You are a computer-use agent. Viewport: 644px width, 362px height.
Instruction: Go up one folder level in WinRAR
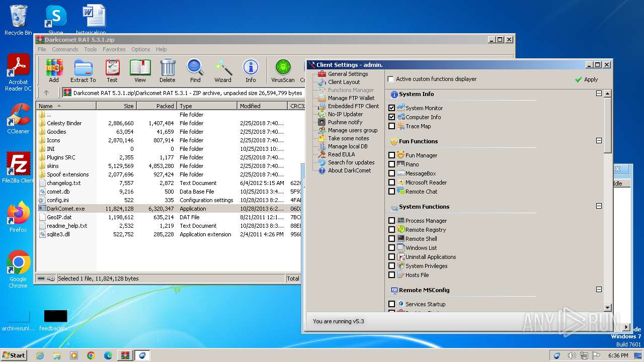pos(46,93)
